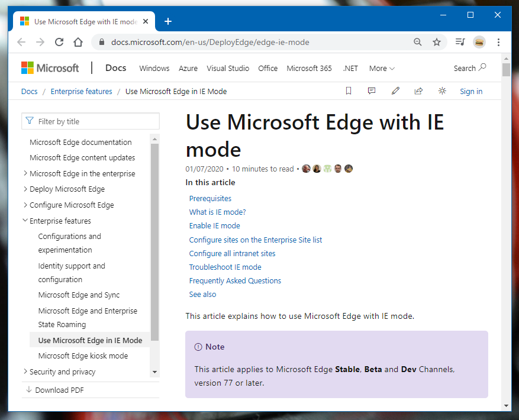The image size is (519, 420).
Task: Click the Sign in link
Action: pos(471,91)
